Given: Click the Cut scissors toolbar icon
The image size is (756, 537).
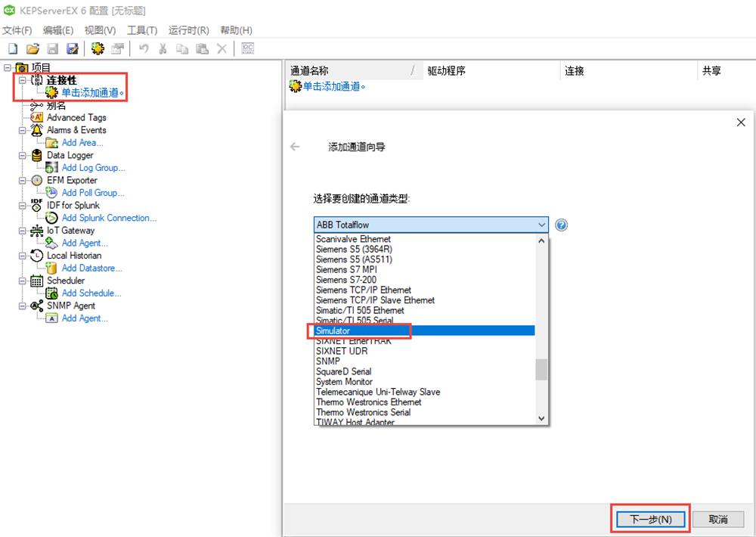Looking at the screenshot, I should 163,48.
